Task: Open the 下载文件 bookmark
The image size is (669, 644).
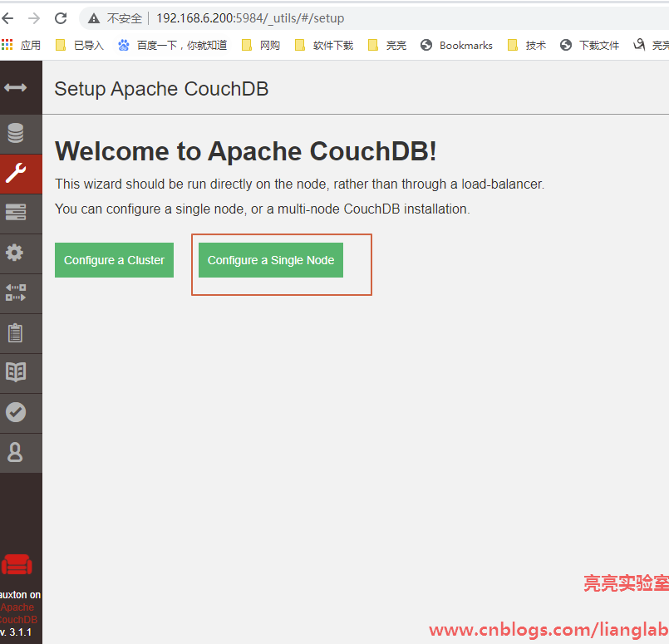Action: click(x=590, y=45)
